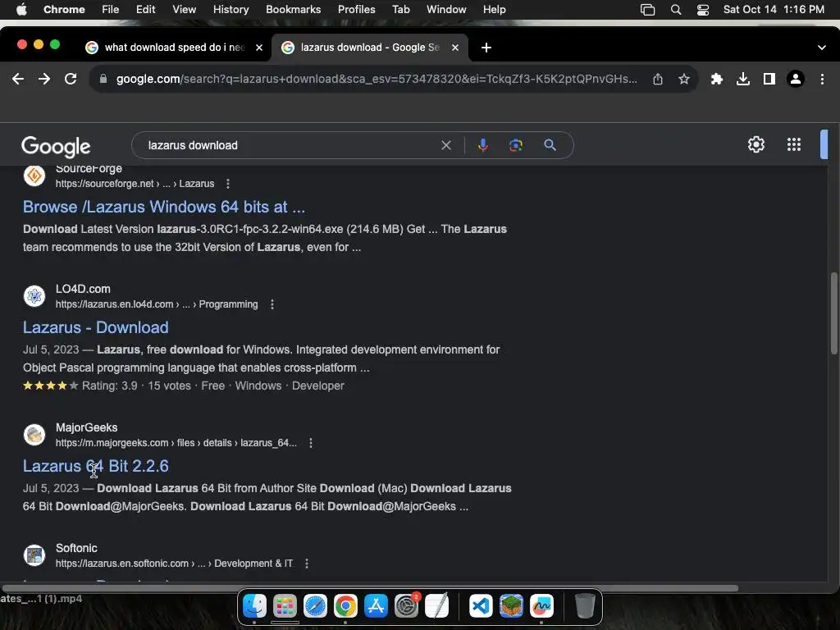Open the View menu
The image size is (840, 630).
[x=184, y=9]
